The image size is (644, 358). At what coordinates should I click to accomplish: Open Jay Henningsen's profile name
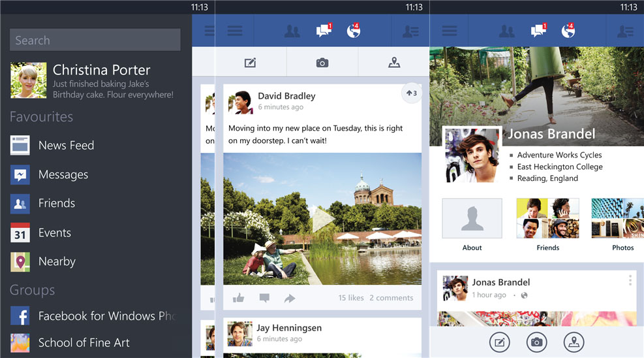(x=289, y=327)
